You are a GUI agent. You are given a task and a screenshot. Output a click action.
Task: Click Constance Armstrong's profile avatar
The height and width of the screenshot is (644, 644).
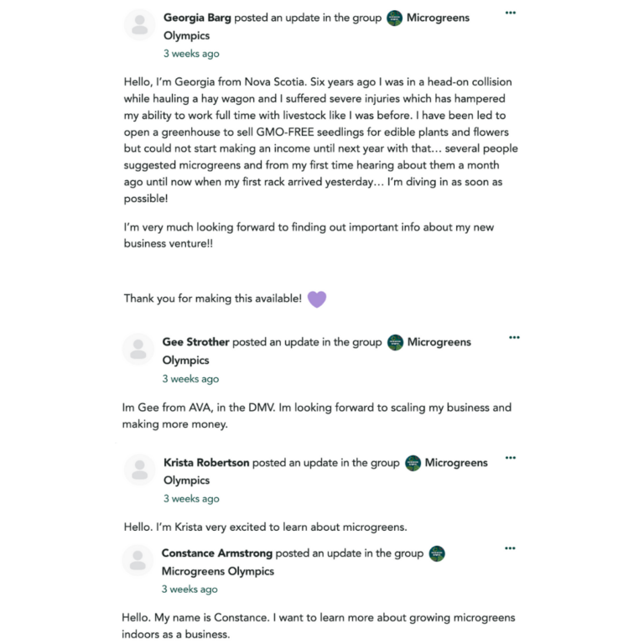click(138, 560)
